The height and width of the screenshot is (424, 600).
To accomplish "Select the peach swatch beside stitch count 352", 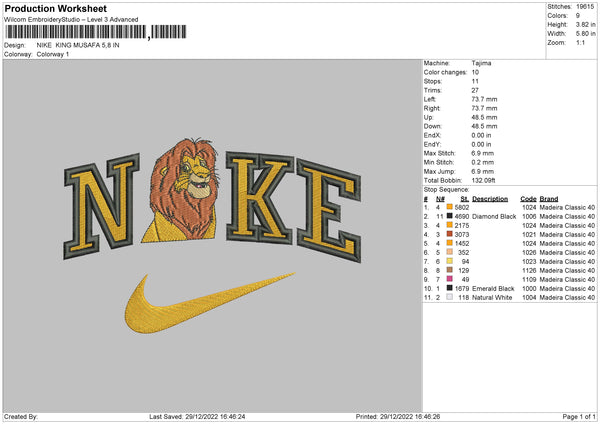I will 450,252.
